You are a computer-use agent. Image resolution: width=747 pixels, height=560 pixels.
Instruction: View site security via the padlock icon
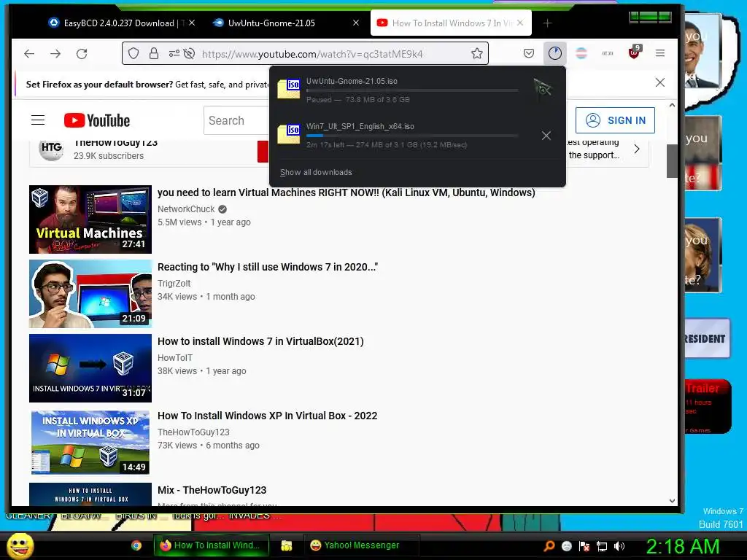pyautogui.click(x=153, y=53)
